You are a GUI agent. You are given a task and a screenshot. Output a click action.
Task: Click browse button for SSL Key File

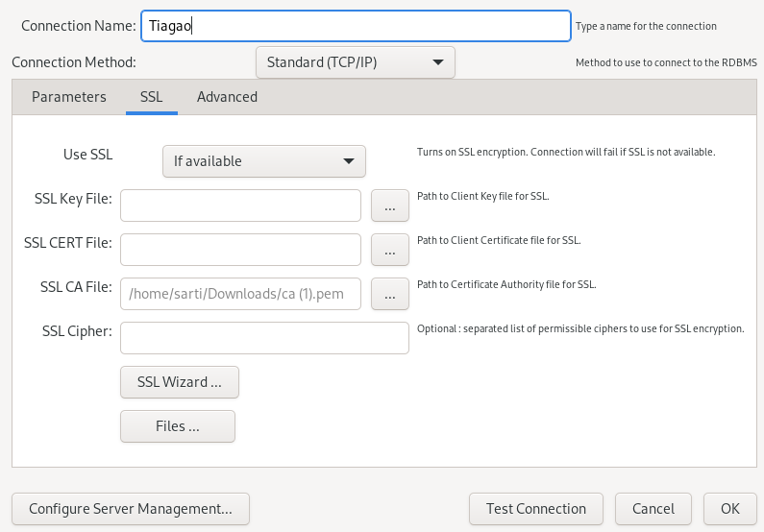389,206
